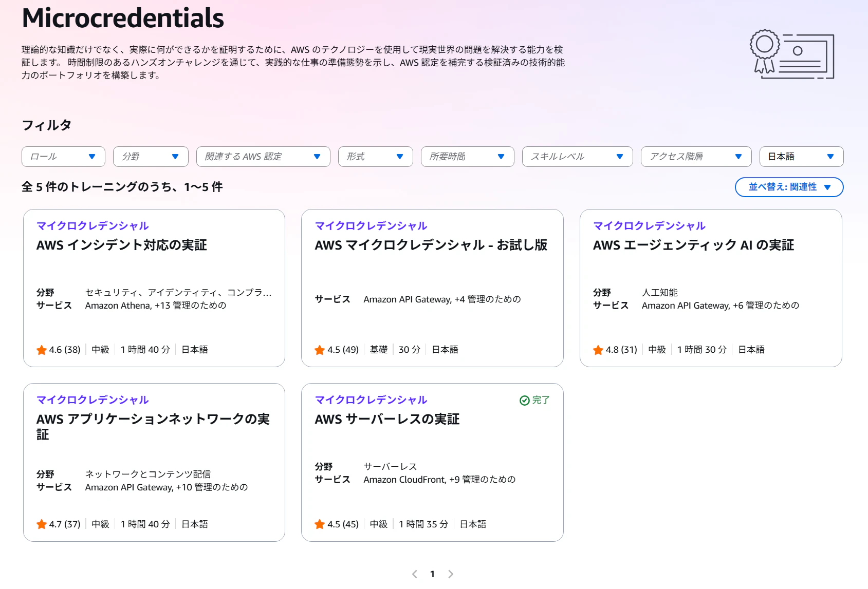Click the 1 時間 35 分 duration label
This screenshot has width=868, height=589.
(423, 524)
